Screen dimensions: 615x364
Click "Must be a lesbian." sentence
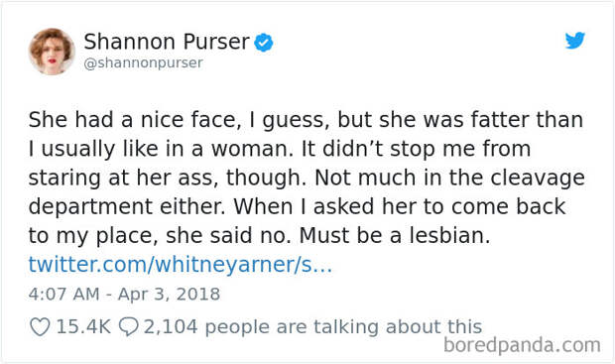[x=395, y=235]
